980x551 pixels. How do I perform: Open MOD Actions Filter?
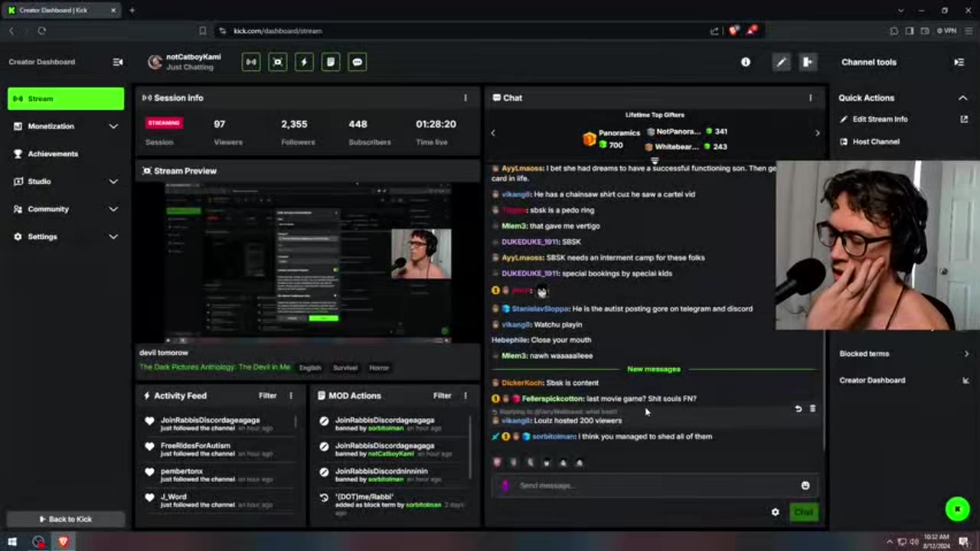(x=443, y=396)
